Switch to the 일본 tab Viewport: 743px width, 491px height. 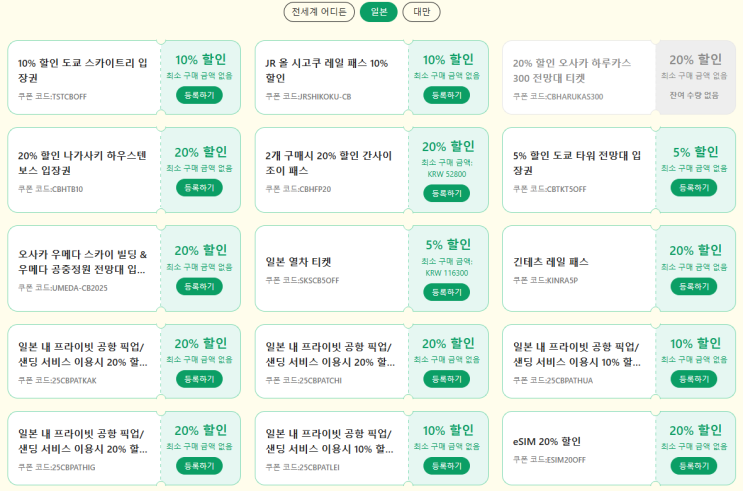pos(378,12)
